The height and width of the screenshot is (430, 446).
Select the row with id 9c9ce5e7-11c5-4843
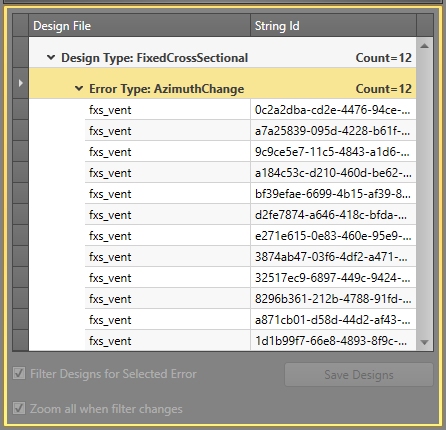pos(250,152)
